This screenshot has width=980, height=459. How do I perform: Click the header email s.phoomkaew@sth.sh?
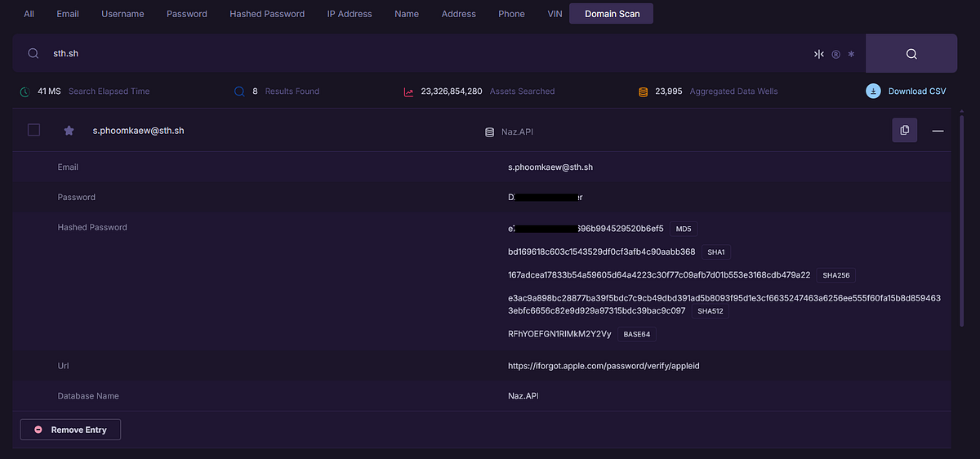coord(138,131)
